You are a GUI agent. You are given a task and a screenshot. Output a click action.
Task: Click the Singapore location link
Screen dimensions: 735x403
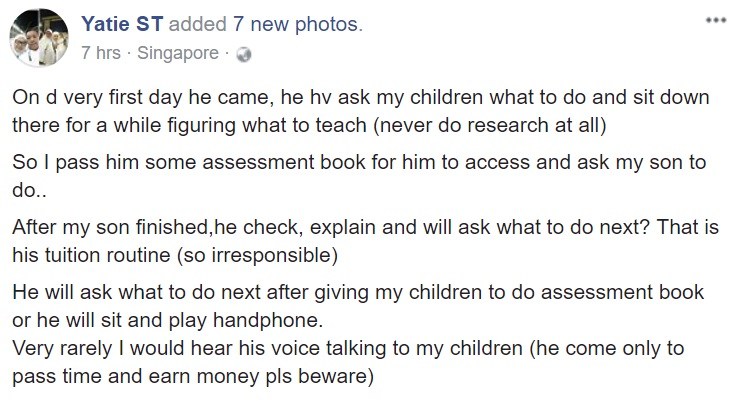coord(178,52)
